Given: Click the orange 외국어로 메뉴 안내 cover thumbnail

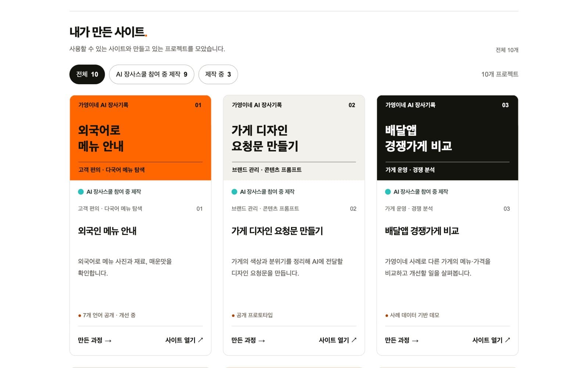Looking at the screenshot, I should 140,138.
